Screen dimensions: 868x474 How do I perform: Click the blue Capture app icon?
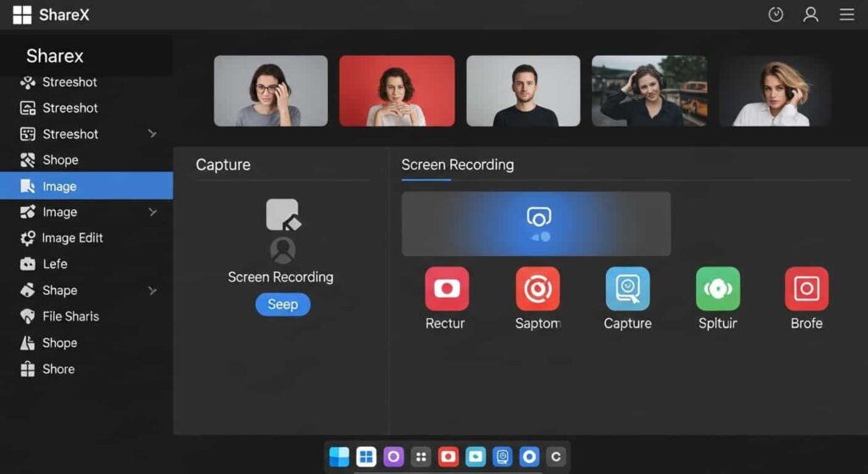[x=628, y=288]
